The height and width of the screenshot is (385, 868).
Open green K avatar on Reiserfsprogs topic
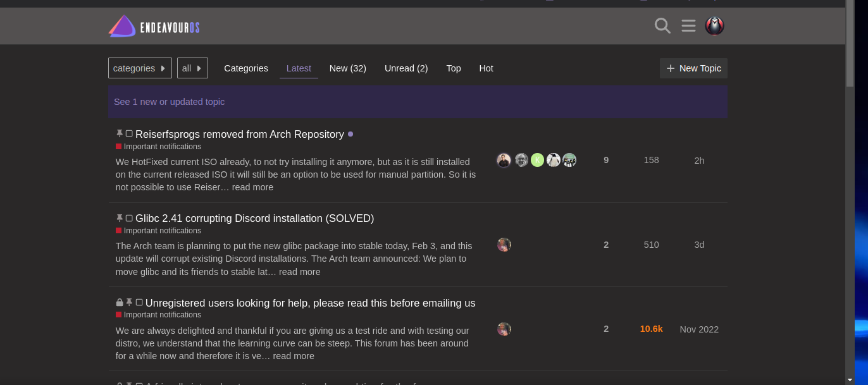click(537, 161)
